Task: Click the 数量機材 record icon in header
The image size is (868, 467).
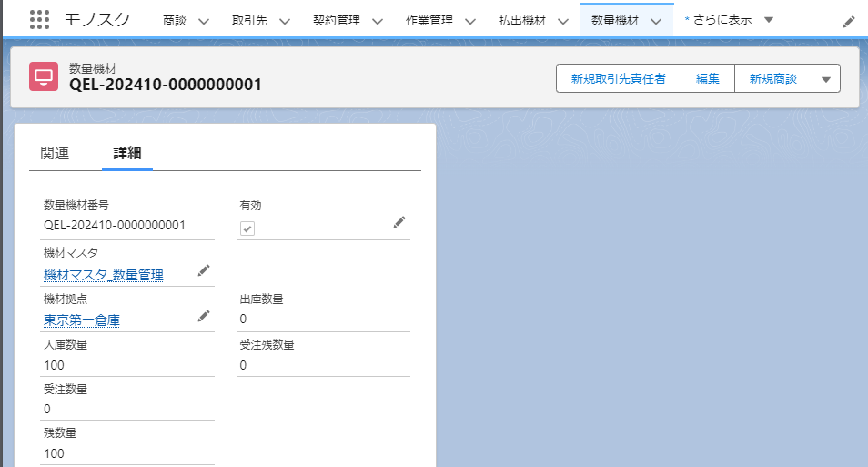Action: click(44, 77)
